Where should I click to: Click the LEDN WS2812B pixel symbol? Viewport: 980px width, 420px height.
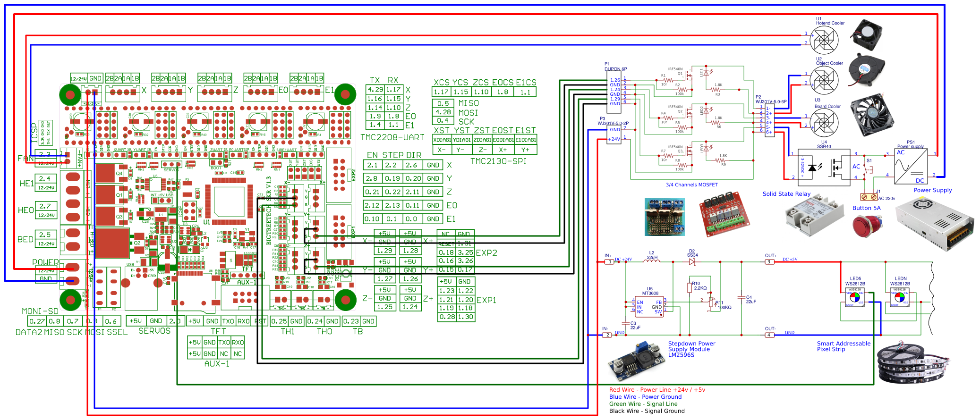point(900,298)
